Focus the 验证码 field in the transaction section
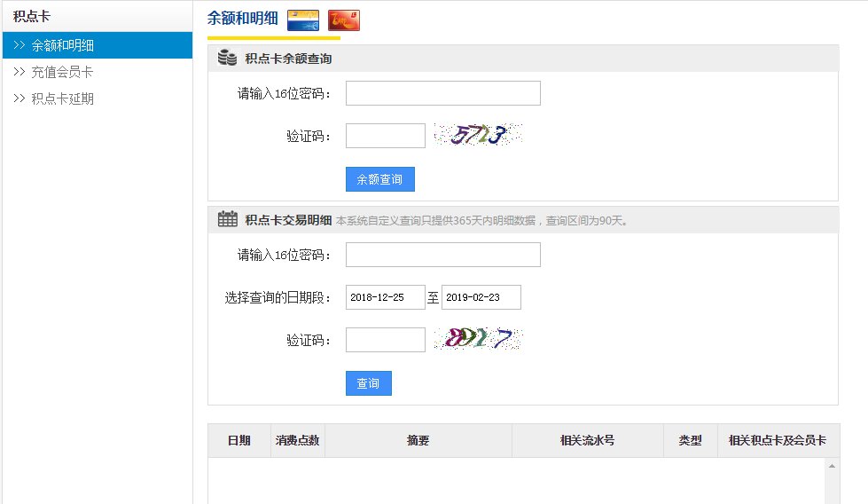Image resolution: width=868 pixels, height=504 pixels. [386, 340]
